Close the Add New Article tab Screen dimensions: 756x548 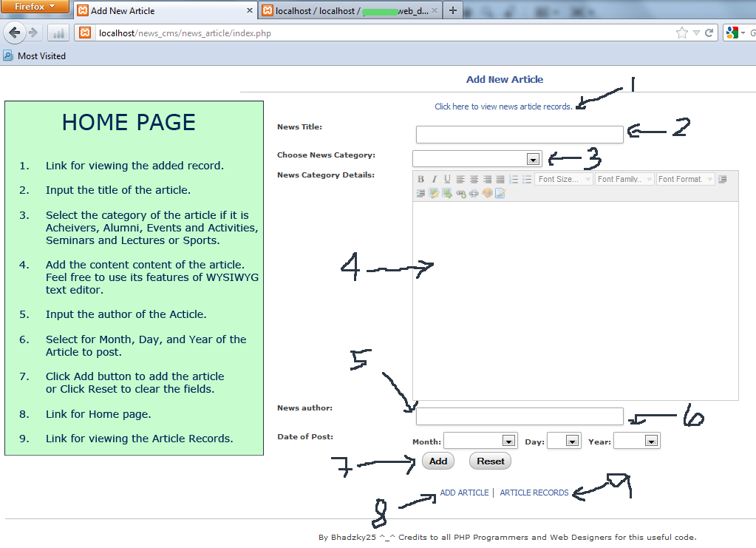pos(249,10)
